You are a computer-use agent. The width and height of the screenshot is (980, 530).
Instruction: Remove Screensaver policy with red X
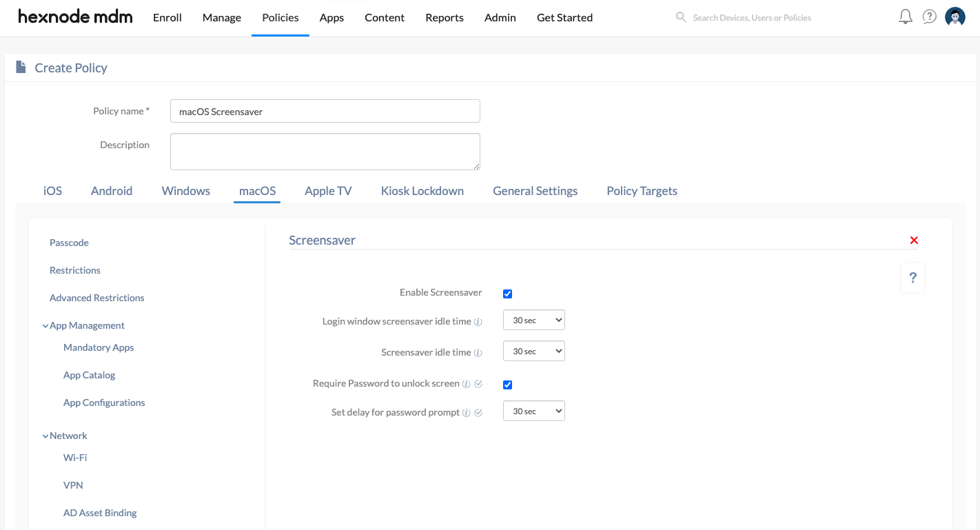[x=914, y=241]
